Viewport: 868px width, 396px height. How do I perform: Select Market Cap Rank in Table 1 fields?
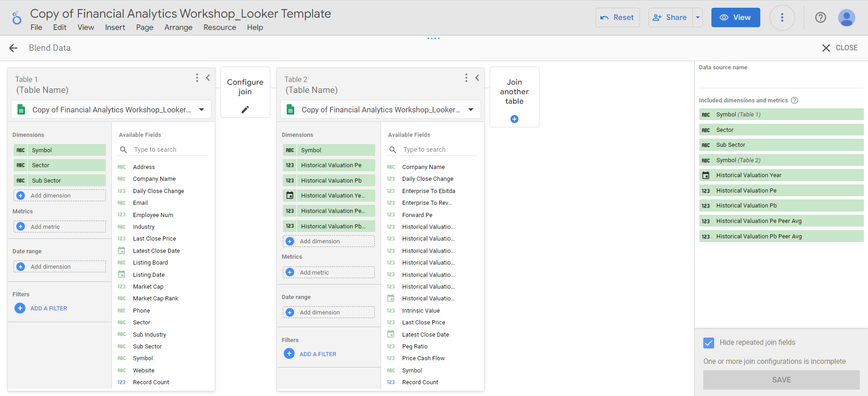pyautogui.click(x=156, y=299)
